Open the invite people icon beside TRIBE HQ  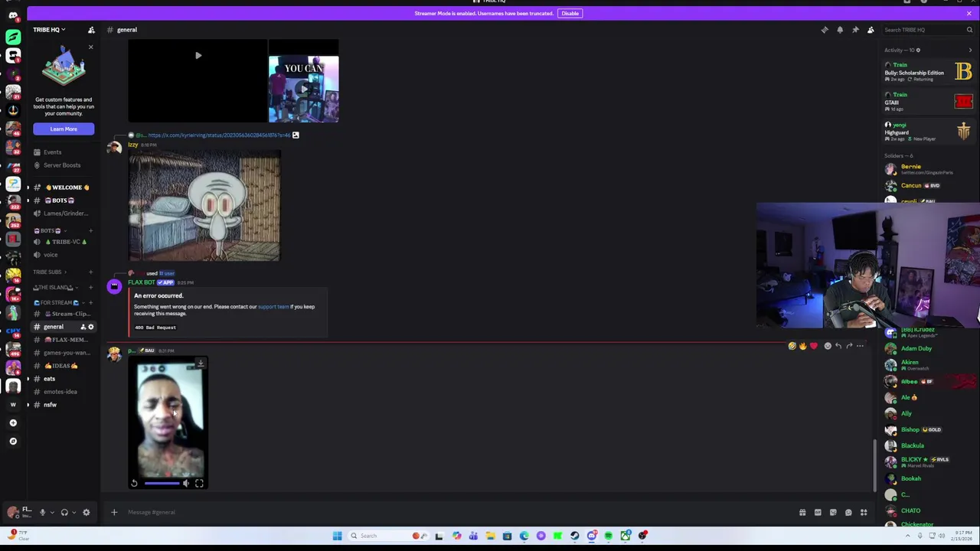[x=91, y=30]
